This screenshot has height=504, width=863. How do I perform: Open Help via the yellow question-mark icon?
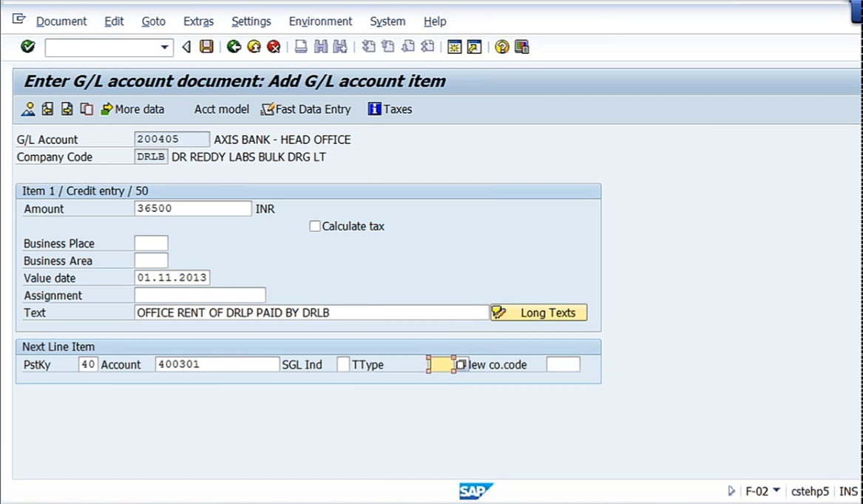(501, 47)
